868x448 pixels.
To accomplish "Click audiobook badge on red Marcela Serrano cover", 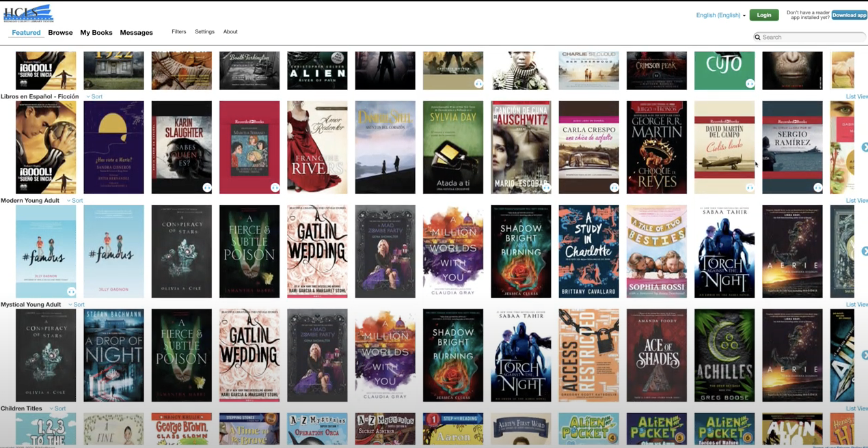I will tap(275, 187).
